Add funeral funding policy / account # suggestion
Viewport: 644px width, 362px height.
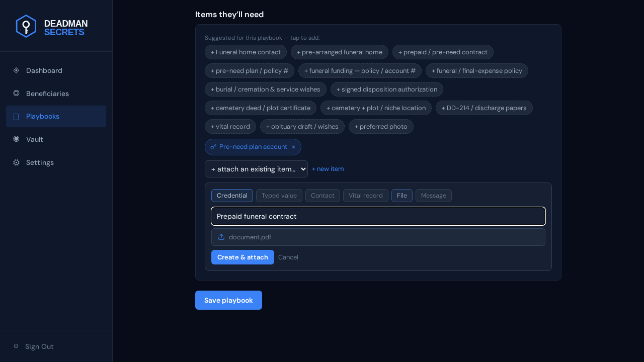tap(360, 70)
